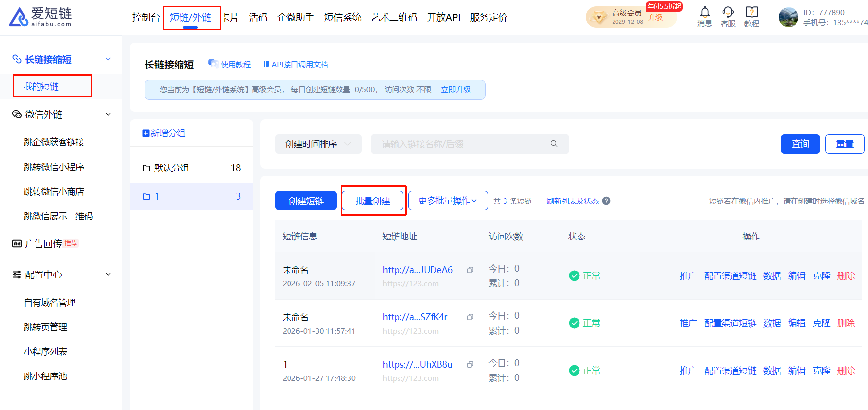Click the 立即升级 upgrade link

[x=456, y=90]
